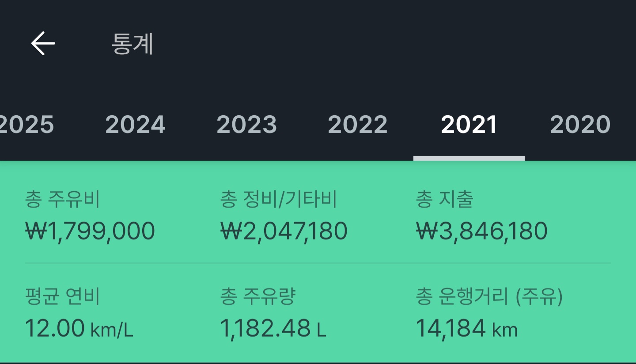The width and height of the screenshot is (636, 364).
Task: Click the 1,182.48 L fuel amount
Action: pyautogui.click(x=273, y=329)
